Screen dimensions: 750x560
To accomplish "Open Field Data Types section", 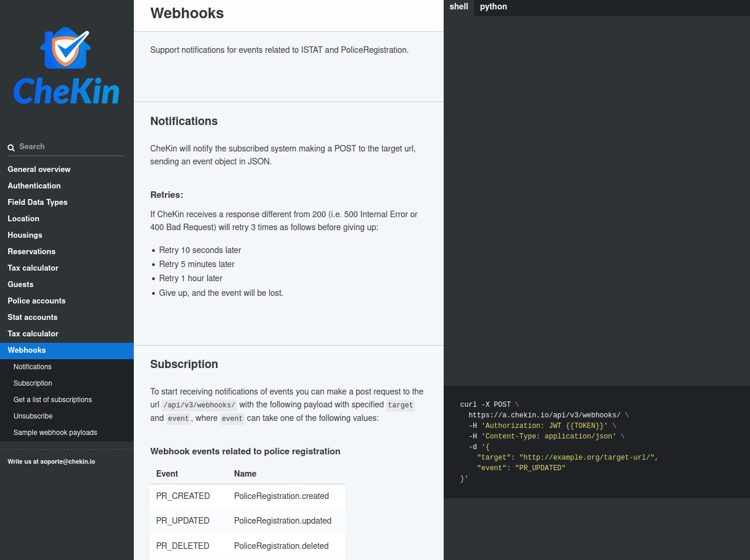I will 38,202.
